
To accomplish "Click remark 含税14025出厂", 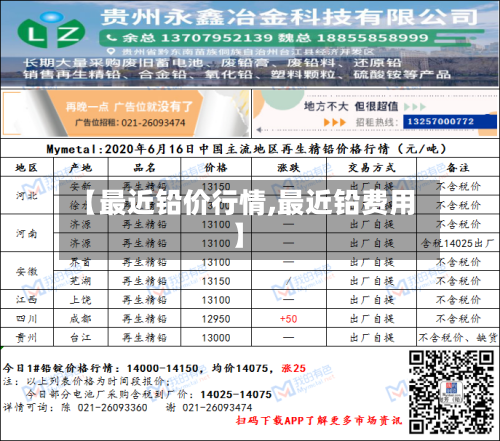I will pos(458,243).
